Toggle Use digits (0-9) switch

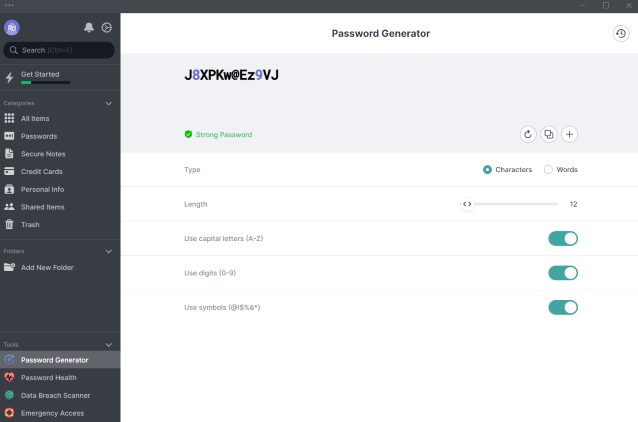[x=563, y=273]
